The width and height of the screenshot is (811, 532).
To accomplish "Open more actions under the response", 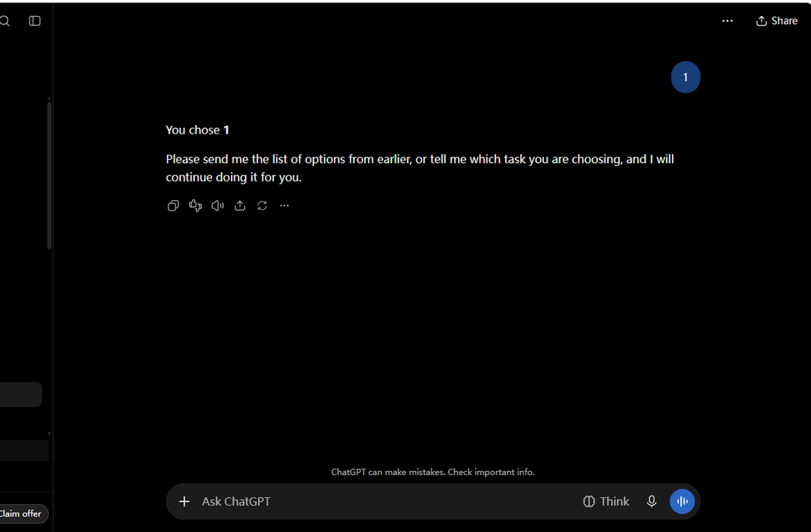I will pyautogui.click(x=284, y=205).
